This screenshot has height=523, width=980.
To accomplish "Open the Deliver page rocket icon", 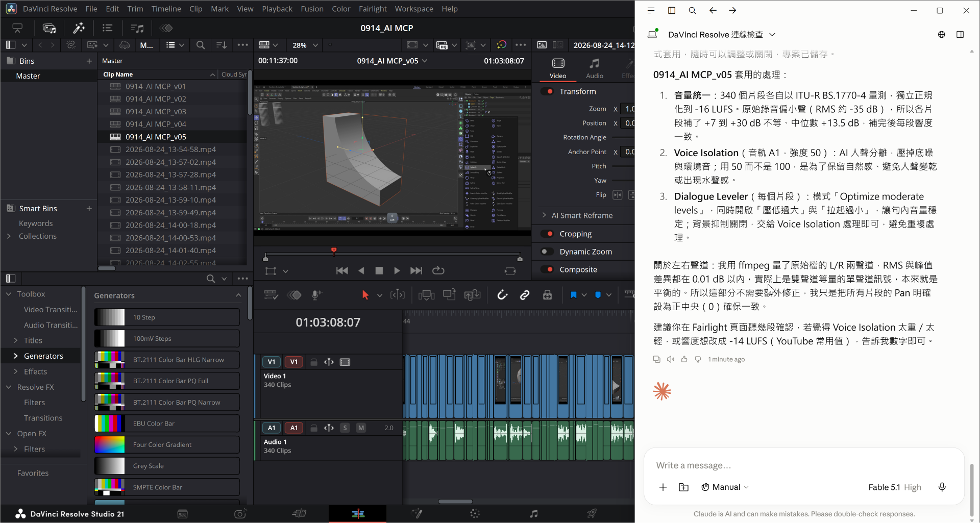I will click(592, 513).
